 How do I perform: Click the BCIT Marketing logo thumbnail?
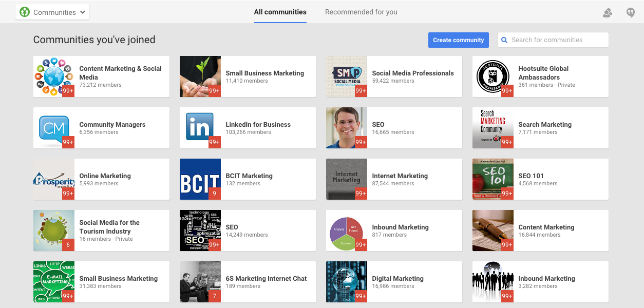pyautogui.click(x=199, y=178)
